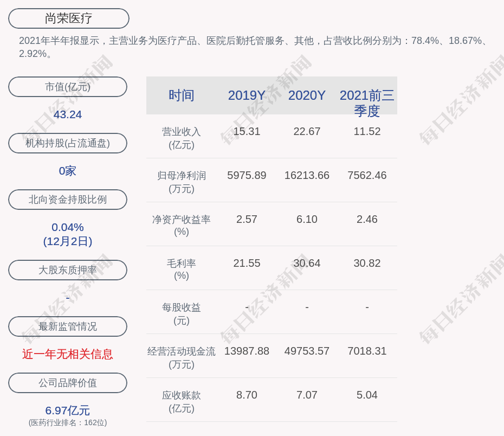The height and width of the screenshot is (436, 504).
Task: Click the 0家 institutional holdings value
Action: 68,171
